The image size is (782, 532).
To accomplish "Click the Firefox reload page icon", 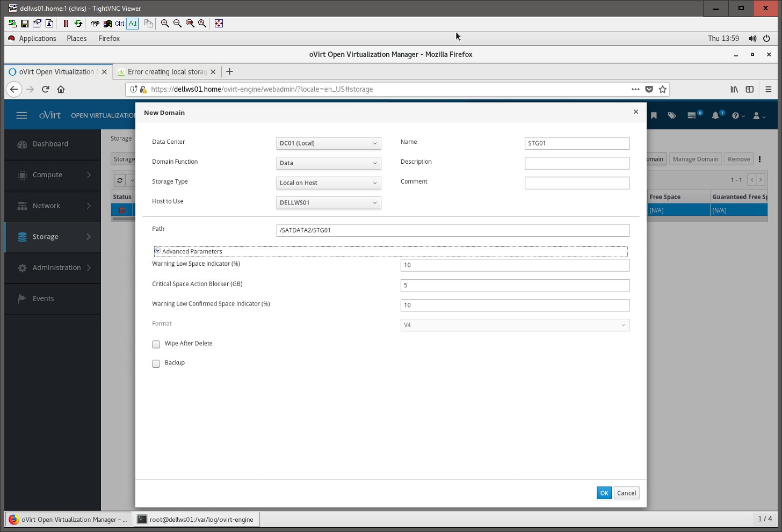I will tap(46, 90).
